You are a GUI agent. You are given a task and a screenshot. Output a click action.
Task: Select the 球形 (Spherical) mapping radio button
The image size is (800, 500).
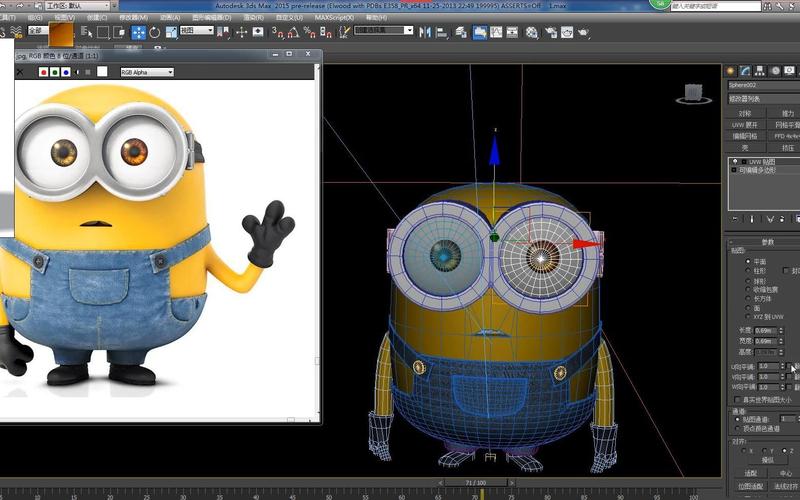(x=748, y=281)
